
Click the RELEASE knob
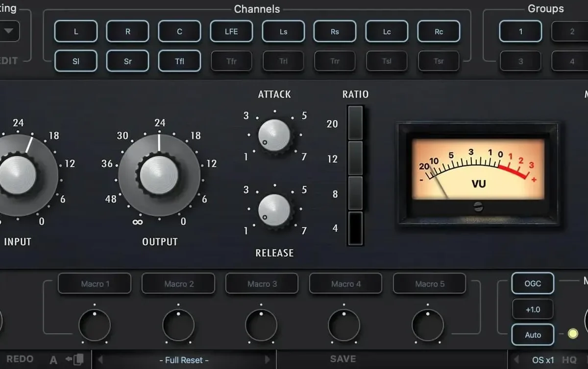tap(274, 210)
